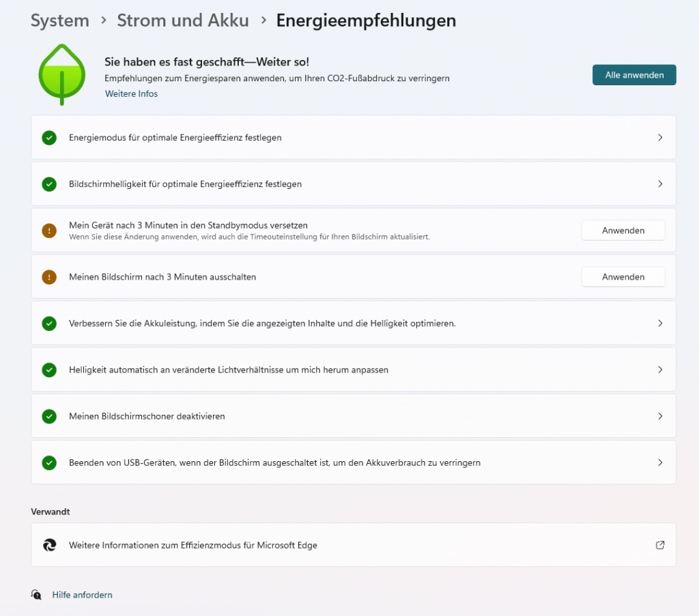Image resolution: width=699 pixels, height=616 pixels.
Task: Expand the Energiemodus recommendation details
Action: (659, 137)
